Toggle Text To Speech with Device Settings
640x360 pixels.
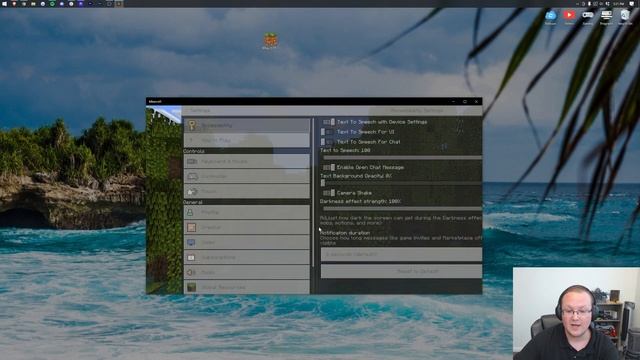pyautogui.click(x=329, y=122)
